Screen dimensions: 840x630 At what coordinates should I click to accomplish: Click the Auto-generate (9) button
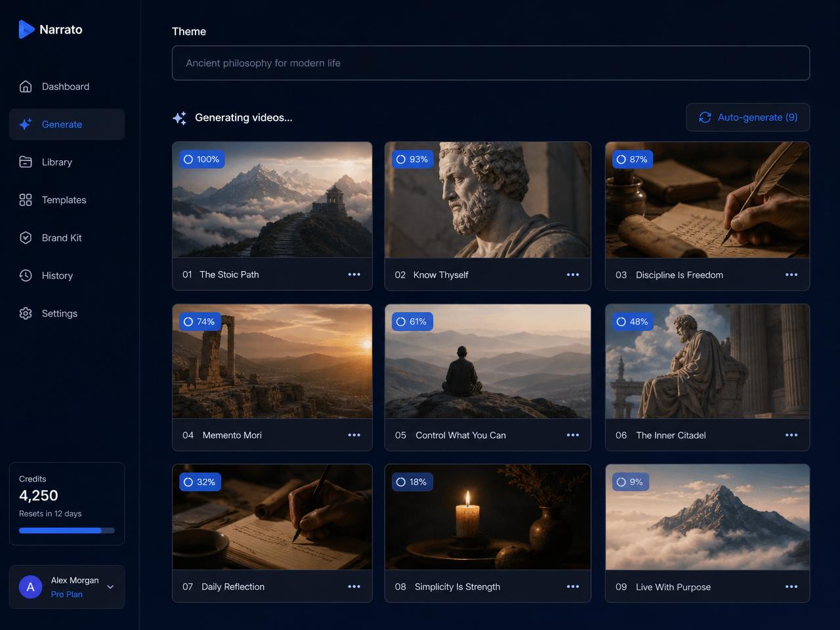tap(748, 117)
